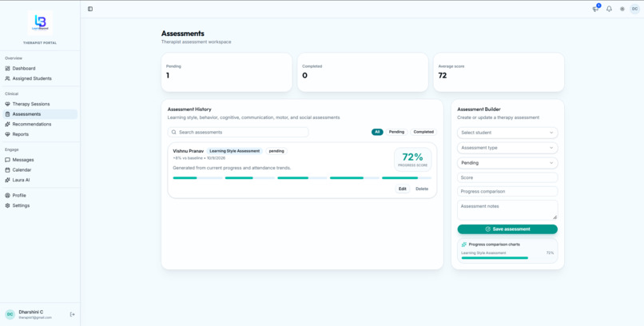Click the last progress bar in Vishnu's card
The width and height of the screenshot is (644, 326).
coord(407,177)
